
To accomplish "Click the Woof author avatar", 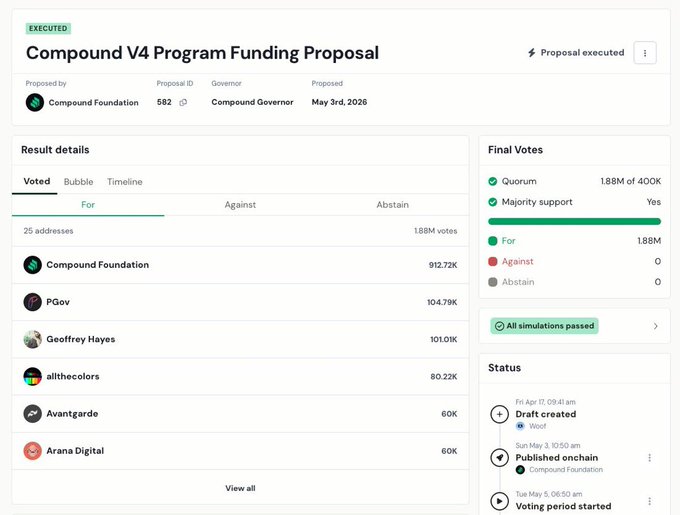I will tap(520, 427).
